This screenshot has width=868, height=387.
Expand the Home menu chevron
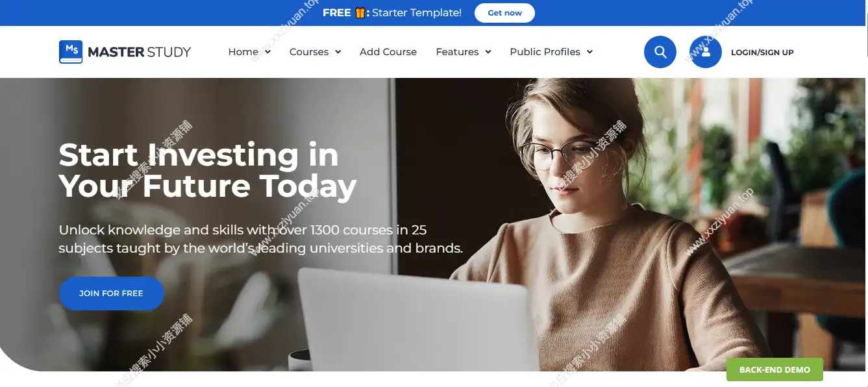tap(267, 52)
